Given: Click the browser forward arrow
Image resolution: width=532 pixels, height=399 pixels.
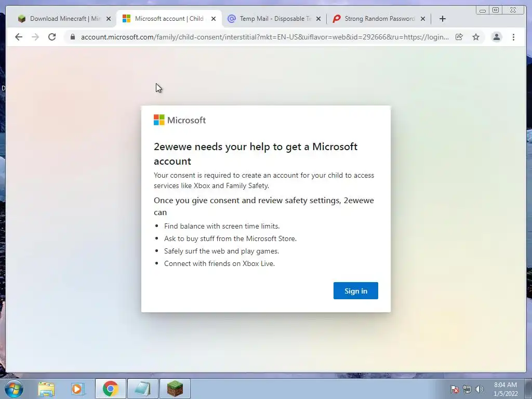Looking at the screenshot, I should 35,37.
